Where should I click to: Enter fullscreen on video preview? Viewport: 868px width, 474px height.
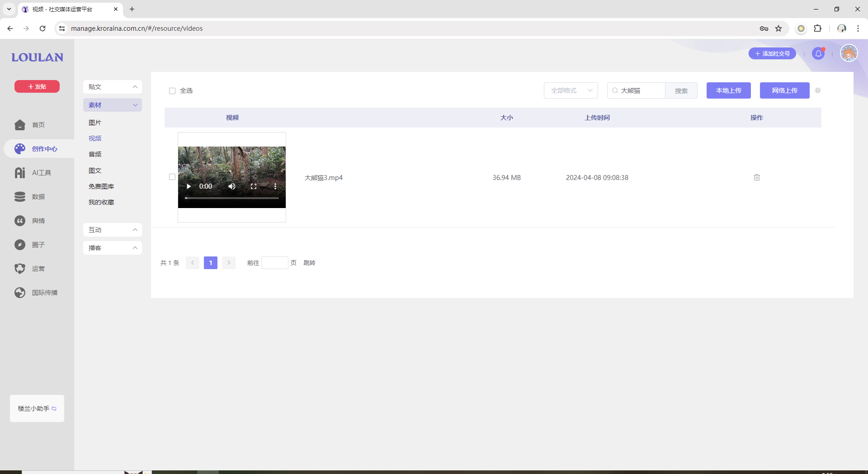pos(254,186)
